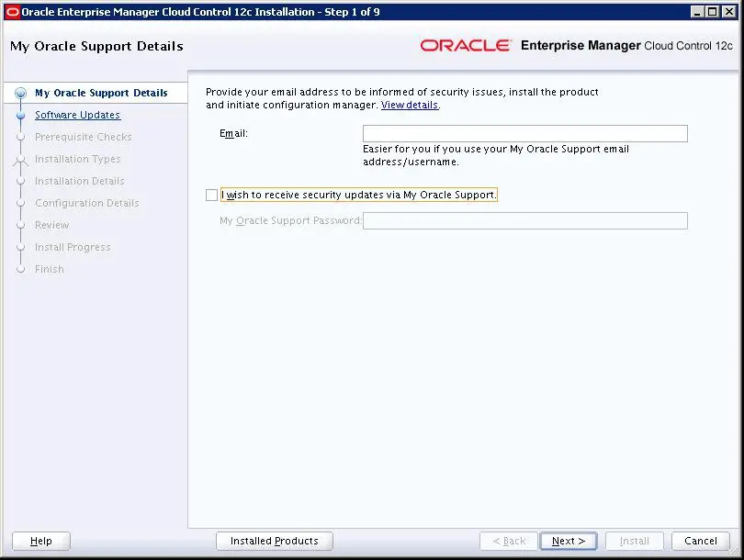Click Prerequisite Checks step label
Image resolution: width=744 pixels, height=560 pixels.
point(84,137)
